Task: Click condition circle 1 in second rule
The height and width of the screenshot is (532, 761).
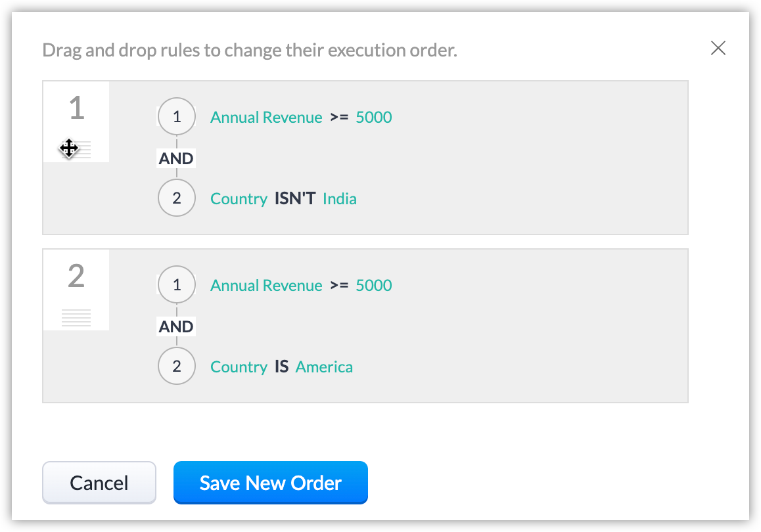Action: click(177, 285)
